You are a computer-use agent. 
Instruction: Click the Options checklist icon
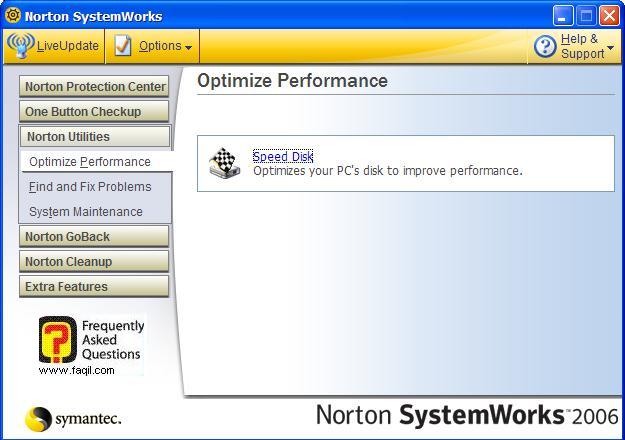pyautogui.click(x=122, y=46)
